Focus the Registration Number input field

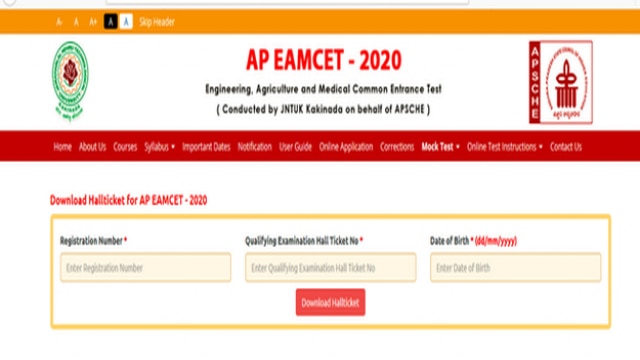pyautogui.click(x=146, y=267)
